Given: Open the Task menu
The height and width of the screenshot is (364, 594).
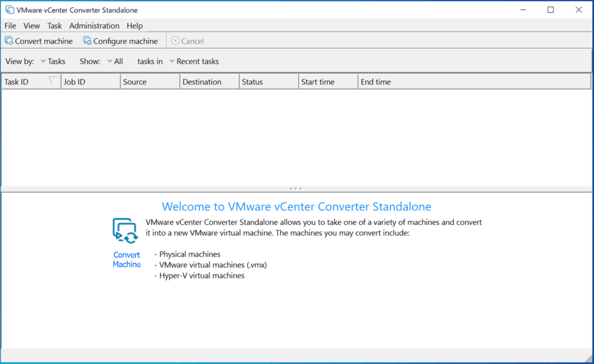Looking at the screenshot, I should click(55, 26).
